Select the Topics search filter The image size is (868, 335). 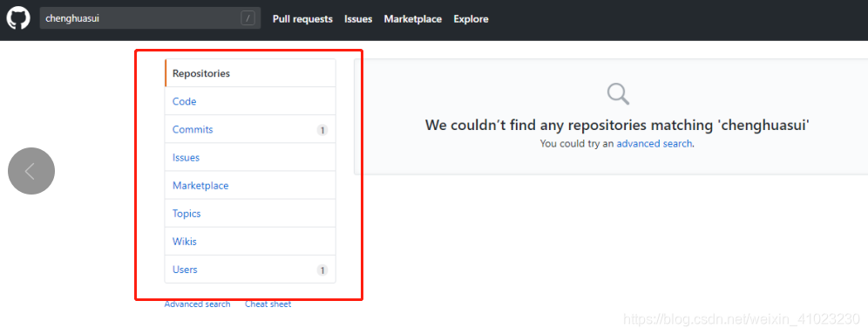pyautogui.click(x=250, y=213)
